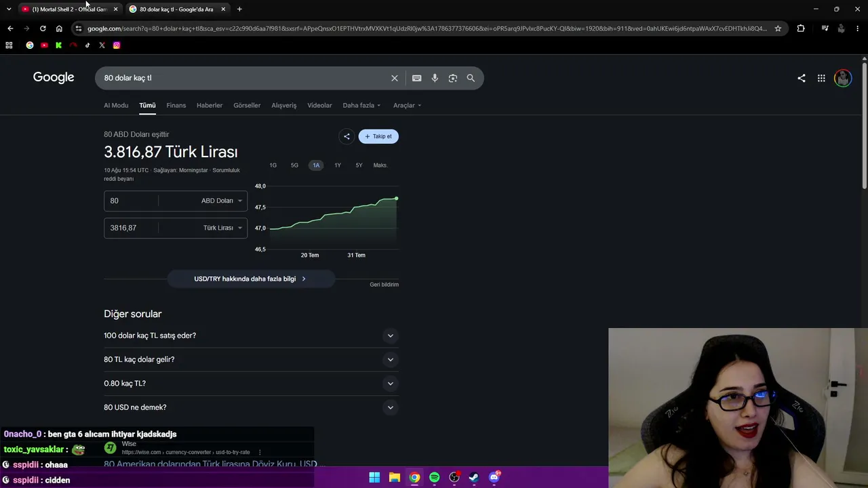Open the YouTube bookmark in bookmarks bar
Screen dimensions: 868x488
44,45
